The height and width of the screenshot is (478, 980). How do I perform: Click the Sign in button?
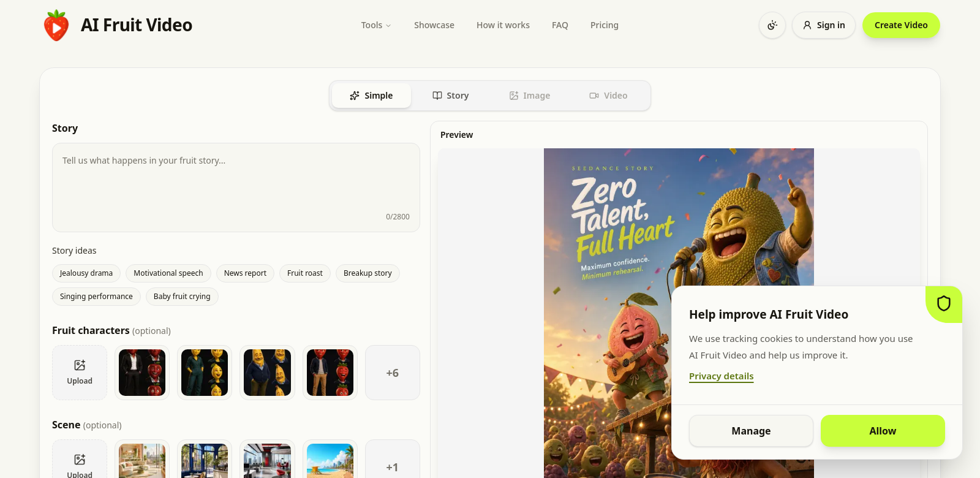[x=824, y=25]
